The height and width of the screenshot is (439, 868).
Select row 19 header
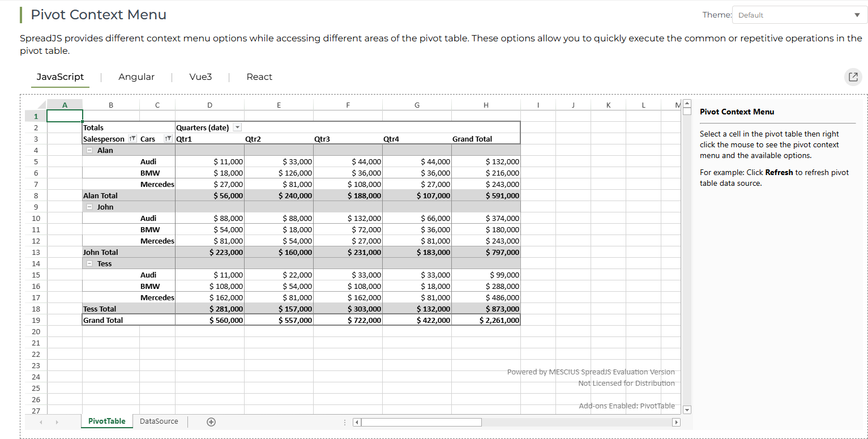click(x=36, y=320)
